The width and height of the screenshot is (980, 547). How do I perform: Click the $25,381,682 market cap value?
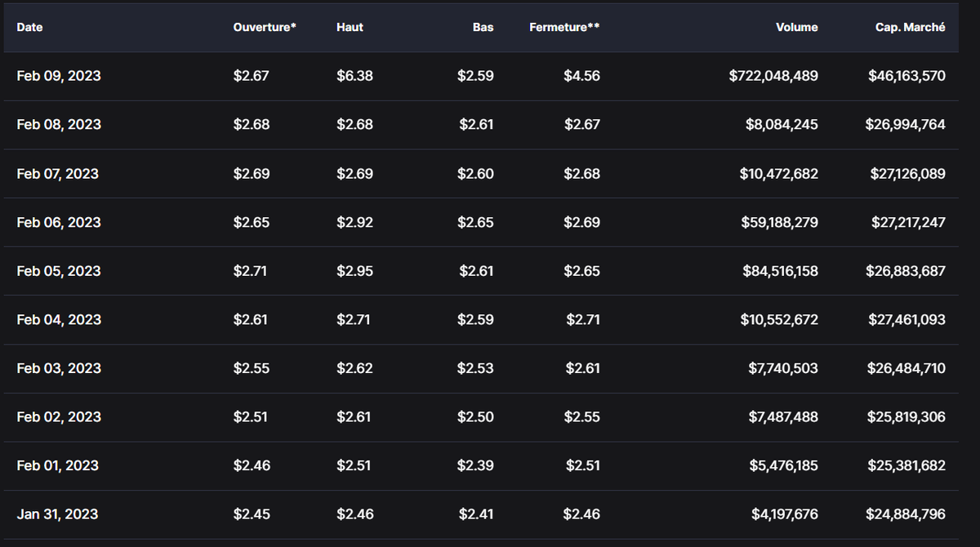pyautogui.click(x=906, y=465)
